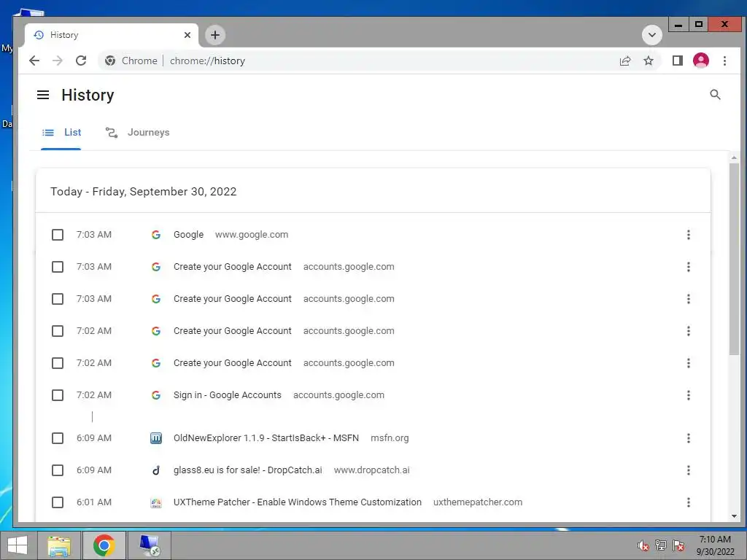
Task: Click the Action Center flag tray icon
Action: pyautogui.click(x=678, y=545)
